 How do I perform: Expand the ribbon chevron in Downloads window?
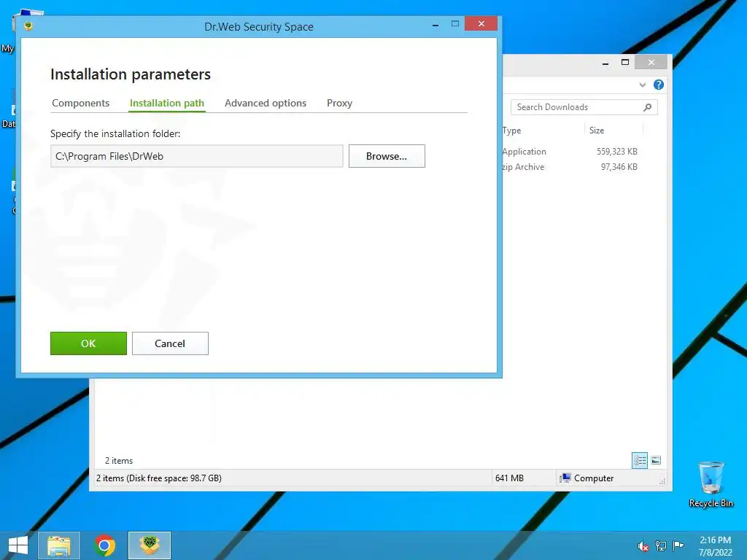(x=642, y=85)
